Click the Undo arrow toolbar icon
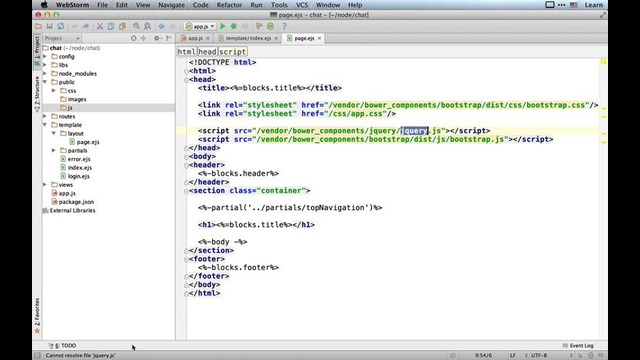 (x=75, y=26)
